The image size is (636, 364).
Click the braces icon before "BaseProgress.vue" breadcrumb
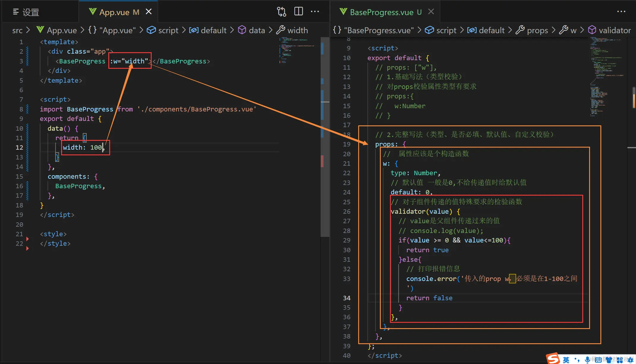[337, 30]
